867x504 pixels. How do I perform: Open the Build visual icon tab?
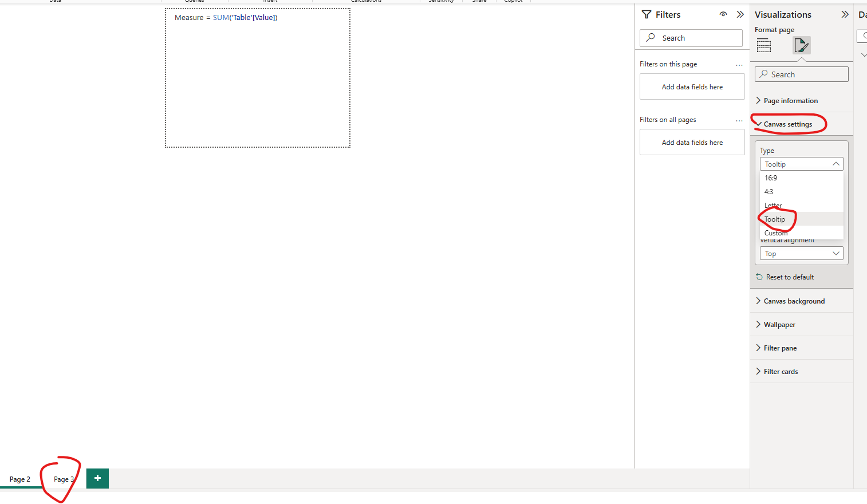coord(764,45)
